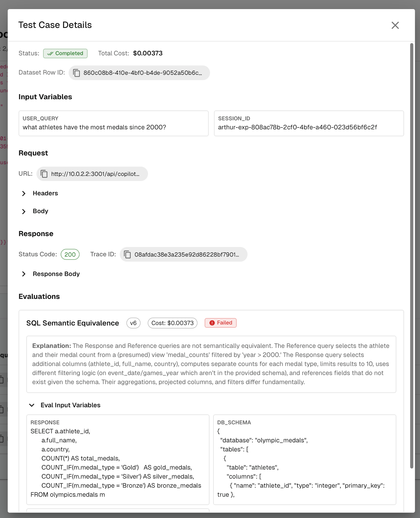This screenshot has width=420, height=518.
Task: Click the Completed status badge
Action: tap(65, 53)
